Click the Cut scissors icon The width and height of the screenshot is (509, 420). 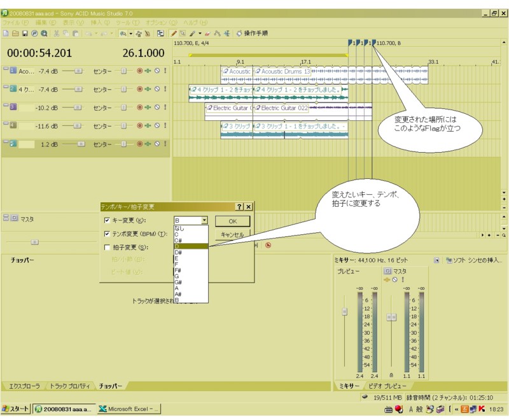pos(56,34)
